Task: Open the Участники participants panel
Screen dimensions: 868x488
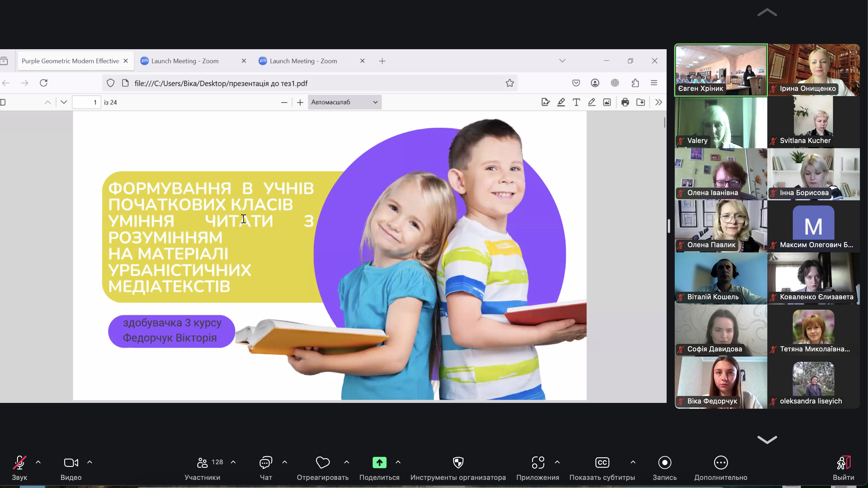Action: tap(202, 463)
